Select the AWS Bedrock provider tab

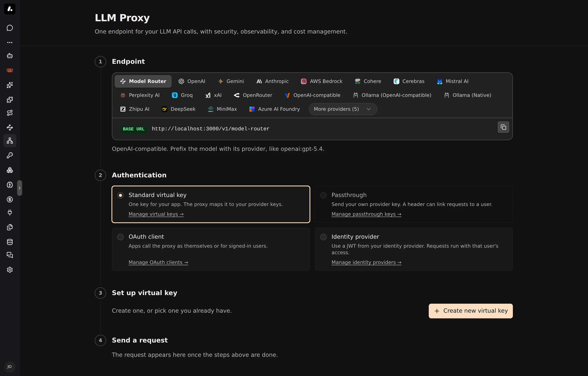(x=322, y=81)
